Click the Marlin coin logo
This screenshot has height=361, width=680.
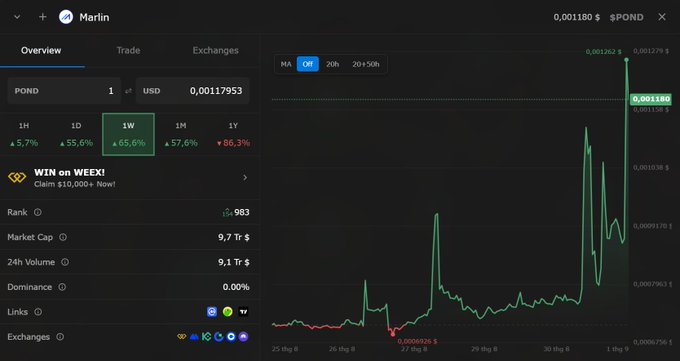tap(66, 17)
